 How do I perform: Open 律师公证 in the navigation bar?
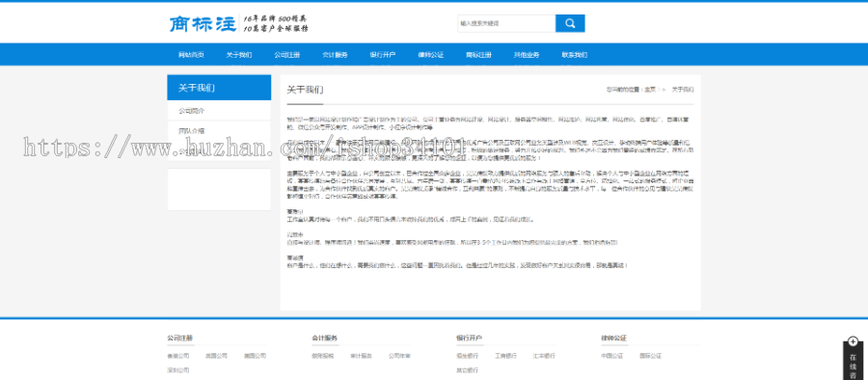pos(431,55)
